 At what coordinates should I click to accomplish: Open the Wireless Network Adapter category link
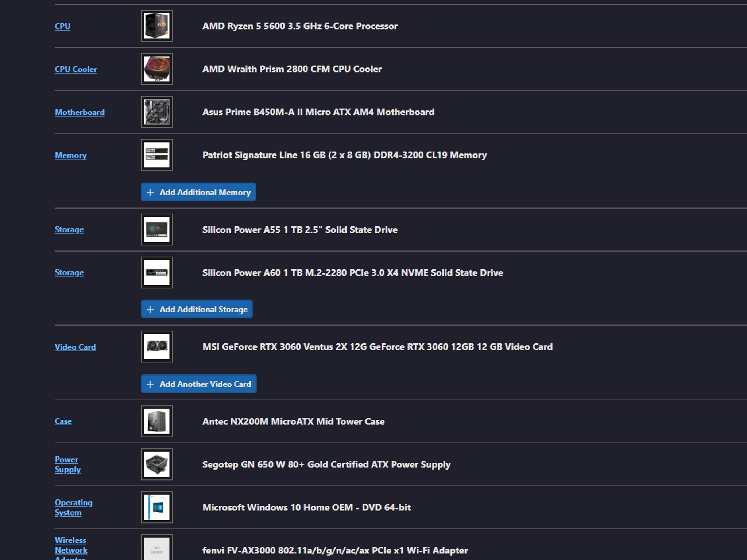(71, 548)
